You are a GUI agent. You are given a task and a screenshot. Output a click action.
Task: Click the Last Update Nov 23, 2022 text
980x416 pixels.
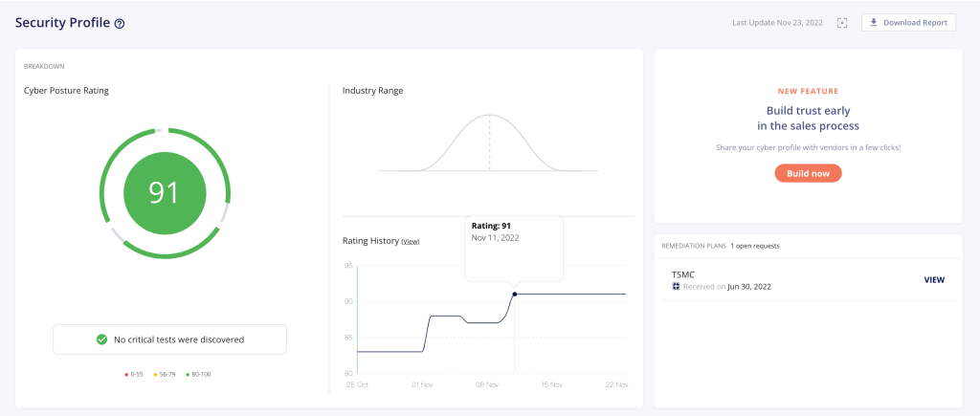pyautogui.click(x=776, y=23)
